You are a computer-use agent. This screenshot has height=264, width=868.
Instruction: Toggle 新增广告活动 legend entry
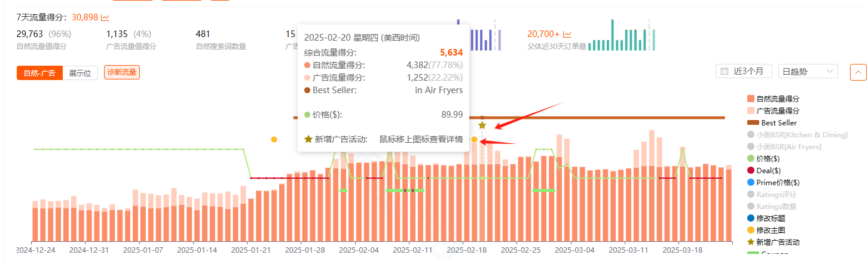pyautogui.click(x=773, y=242)
